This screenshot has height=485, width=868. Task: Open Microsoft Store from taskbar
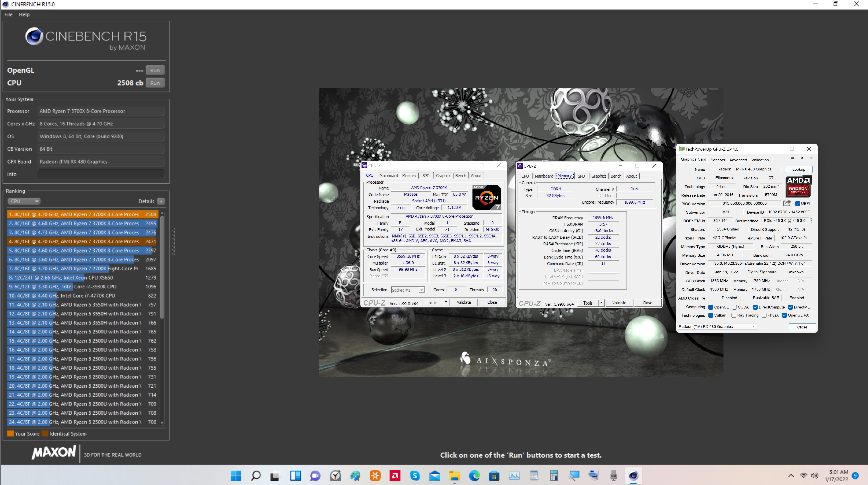point(494,476)
